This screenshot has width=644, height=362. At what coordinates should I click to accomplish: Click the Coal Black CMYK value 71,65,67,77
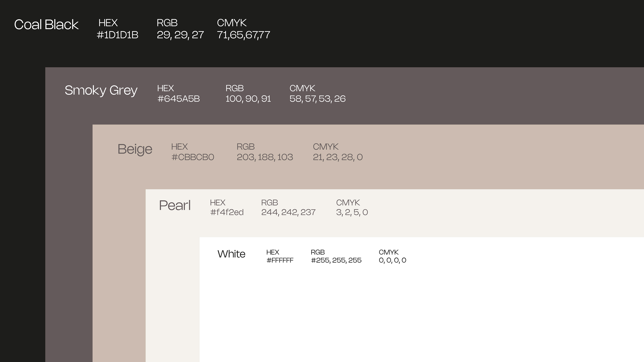pos(244,35)
